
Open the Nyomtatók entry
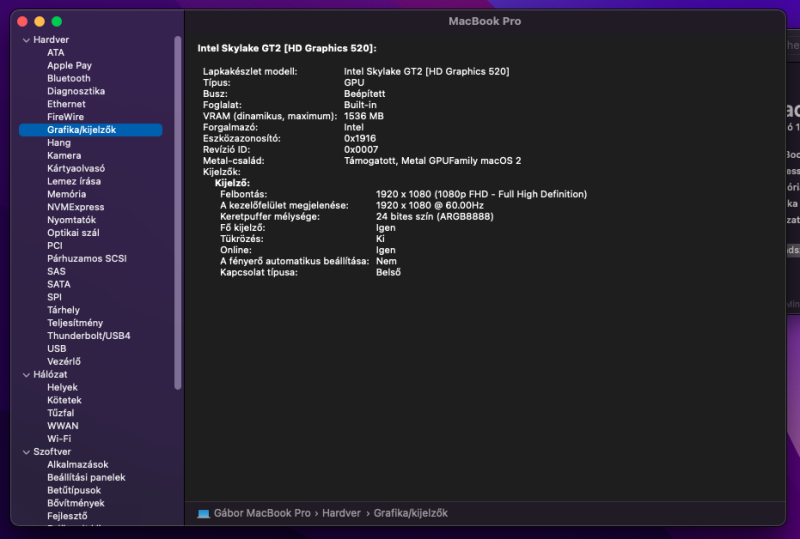[x=71, y=220]
